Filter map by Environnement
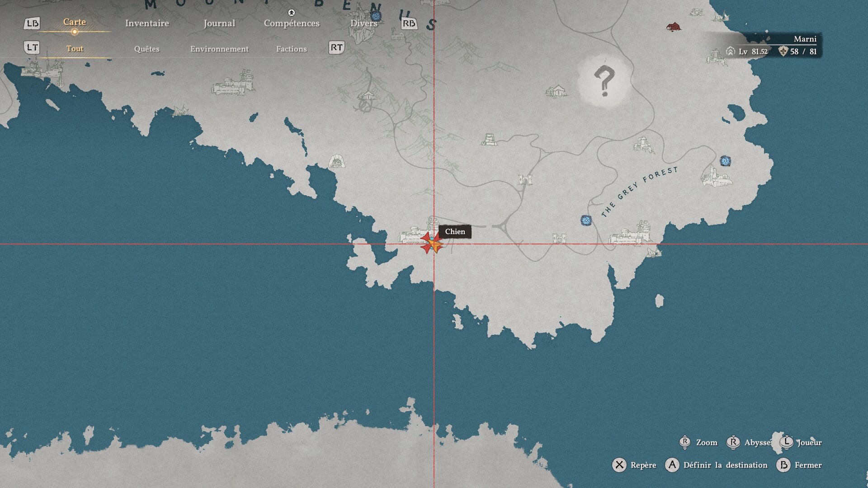The image size is (868, 488). pos(219,49)
